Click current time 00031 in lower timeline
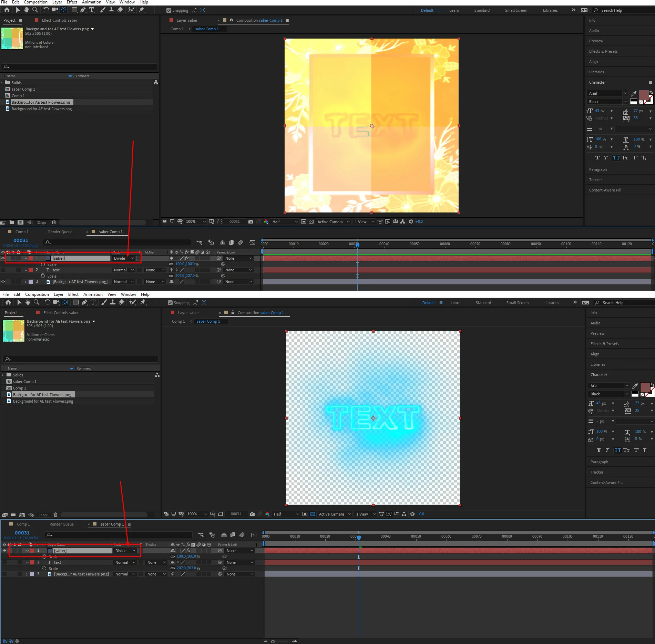Viewport: 655px width, 644px height. point(22,533)
